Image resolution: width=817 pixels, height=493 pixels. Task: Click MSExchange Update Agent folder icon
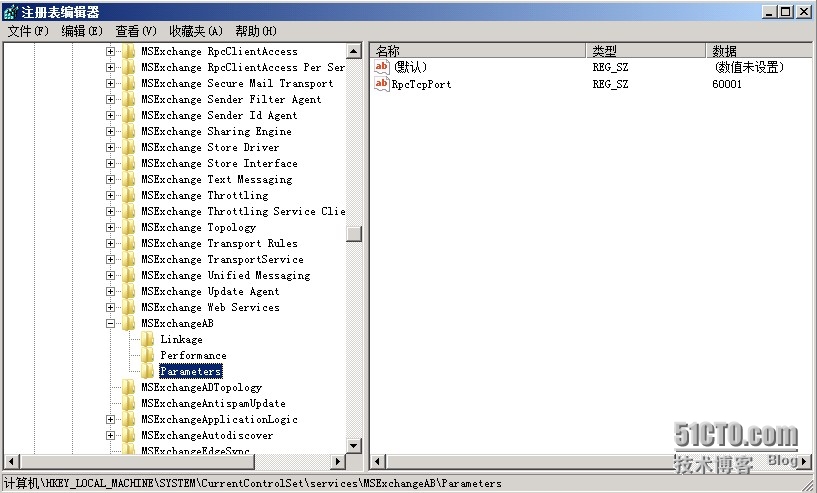click(128, 292)
